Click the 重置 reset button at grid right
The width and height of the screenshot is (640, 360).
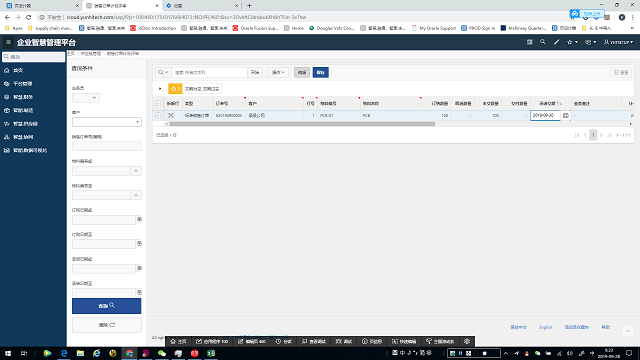[621, 72]
